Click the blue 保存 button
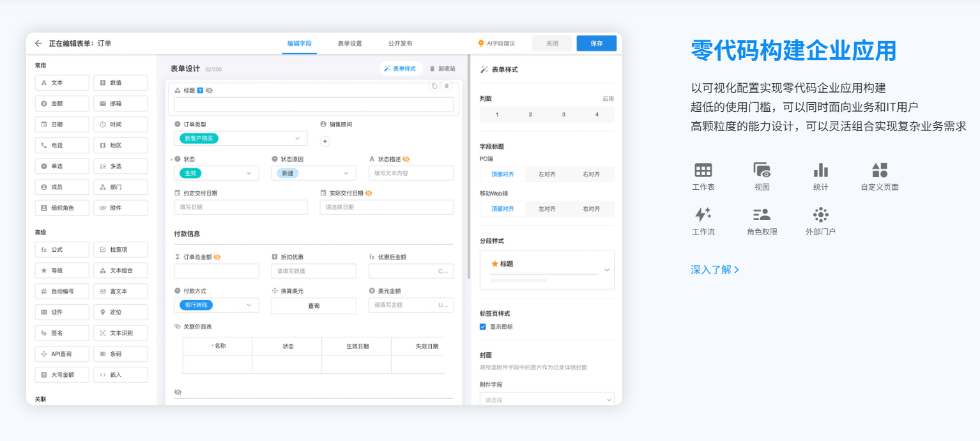This screenshot has width=980, height=441. (x=596, y=43)
